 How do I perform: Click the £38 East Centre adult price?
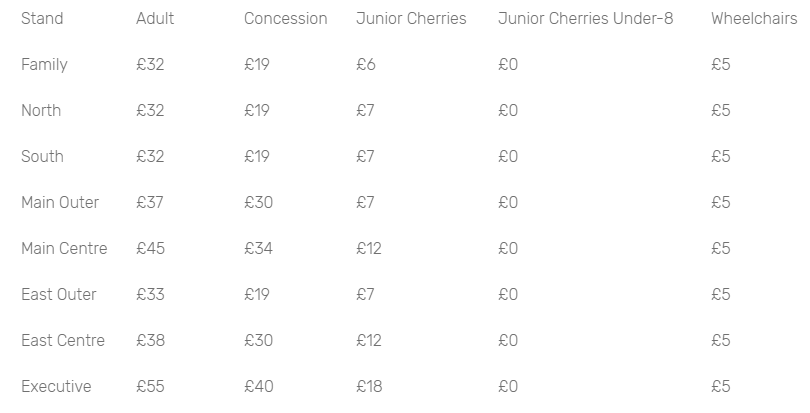coord(150,341)
